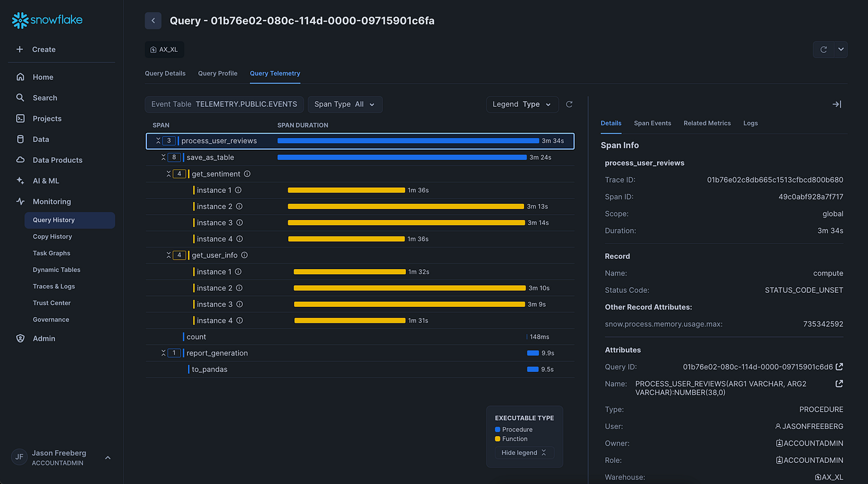Switch to the Query Profile tab
The height and width of the screenshot is (484, 868).
[x=217, y=73]
